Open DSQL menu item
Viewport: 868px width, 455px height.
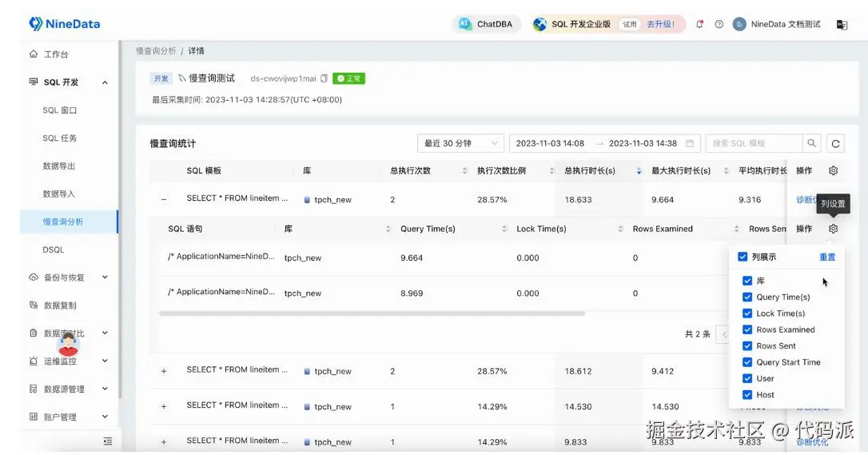point(53,249)
